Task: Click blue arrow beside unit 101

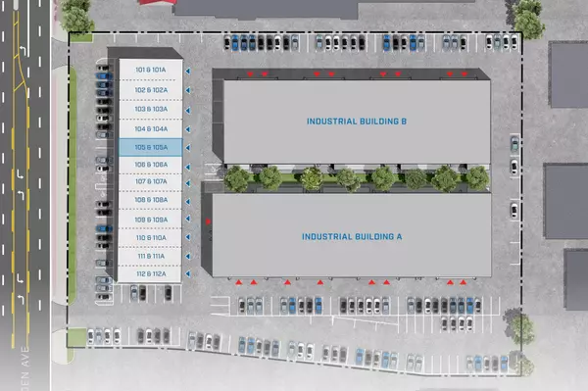Action: (188, 71)
